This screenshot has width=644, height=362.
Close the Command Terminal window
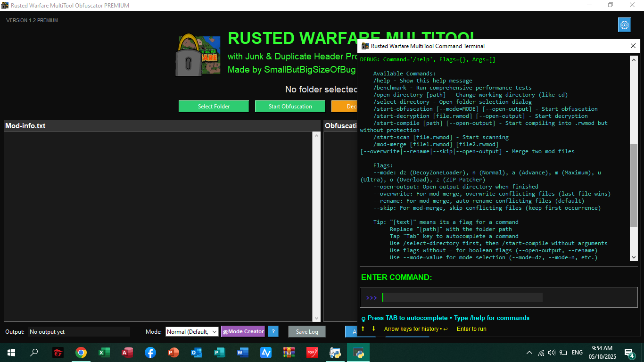coord(633,46)
